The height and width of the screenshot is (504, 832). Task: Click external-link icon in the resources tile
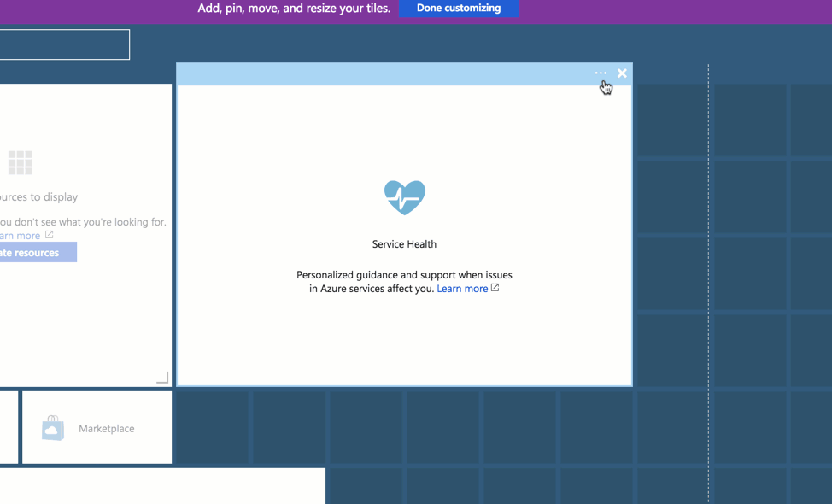(x=49, y=235)
